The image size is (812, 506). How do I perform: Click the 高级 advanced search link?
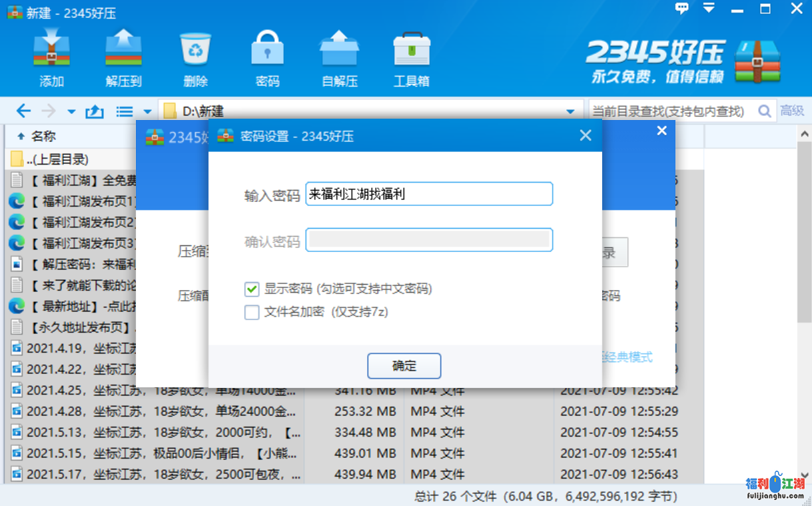[x=792, y=111]
